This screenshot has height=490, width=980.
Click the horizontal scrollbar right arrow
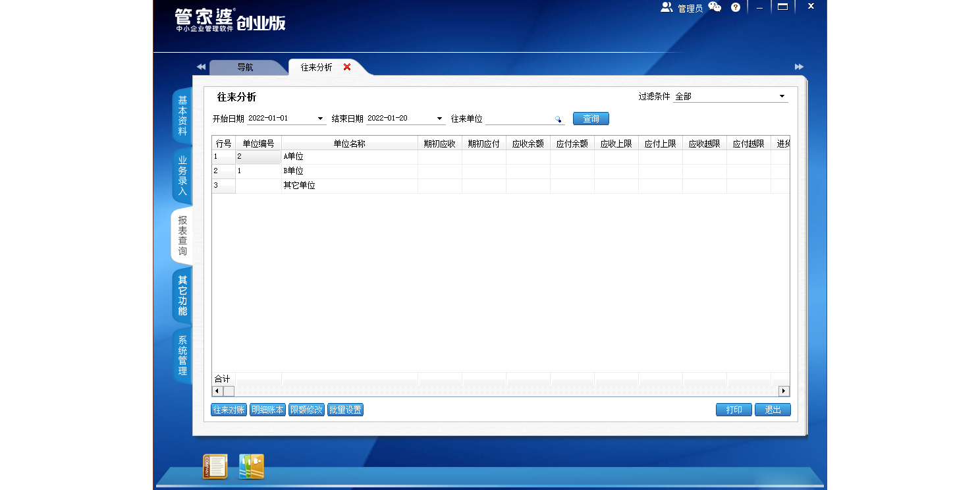tap(784, 391)
